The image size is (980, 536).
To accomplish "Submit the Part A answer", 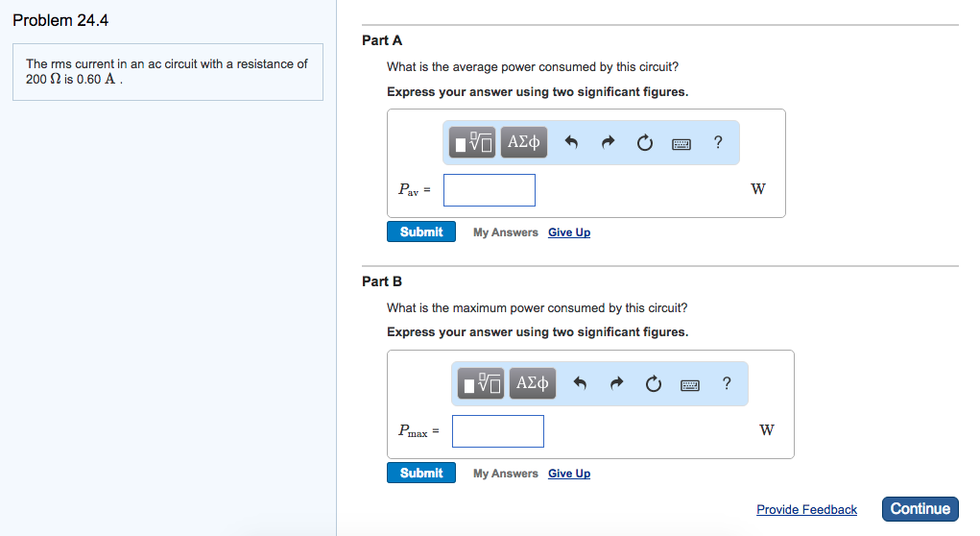I will 421,231.
